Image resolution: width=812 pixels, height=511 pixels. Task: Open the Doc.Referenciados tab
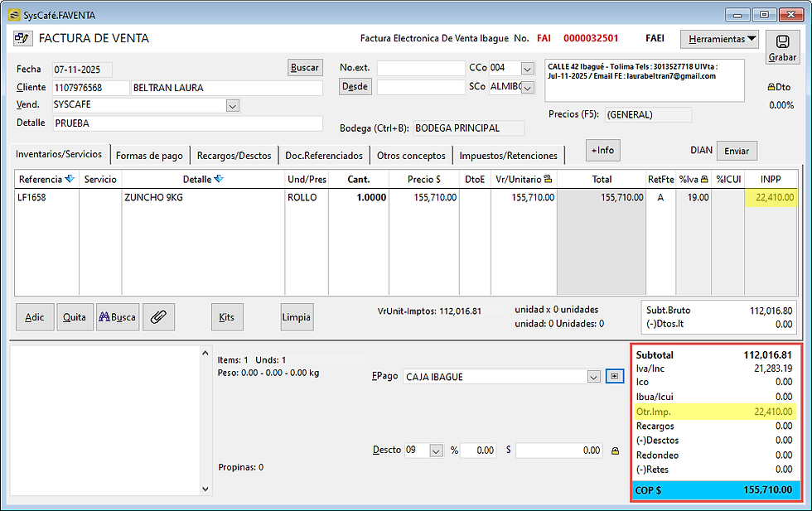point(324,156)
